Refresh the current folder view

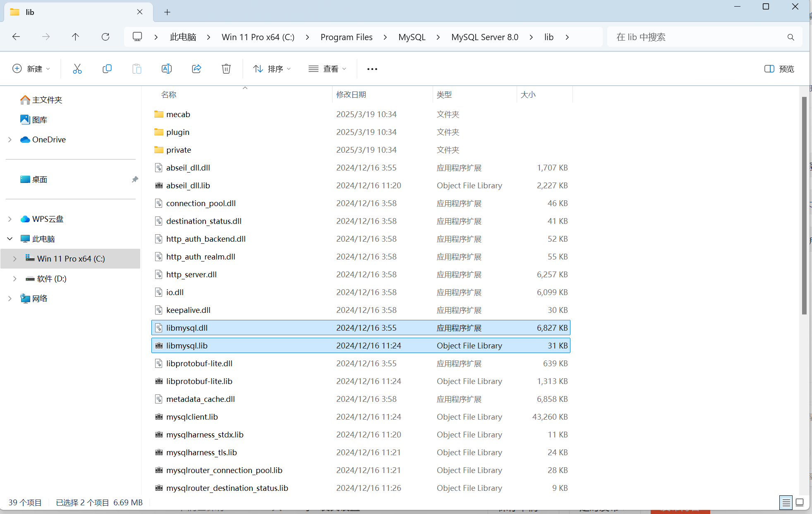(105, 37)
